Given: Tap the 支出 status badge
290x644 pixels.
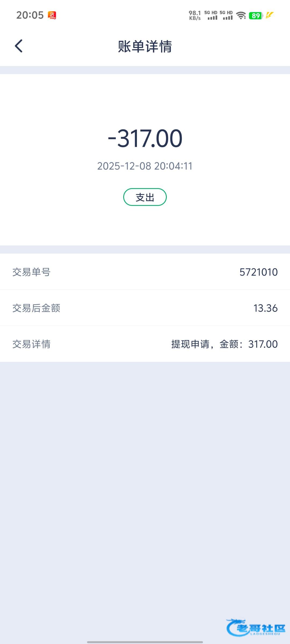Looking at the screenshot, I should pyautogui.click(x=145, y=197).
